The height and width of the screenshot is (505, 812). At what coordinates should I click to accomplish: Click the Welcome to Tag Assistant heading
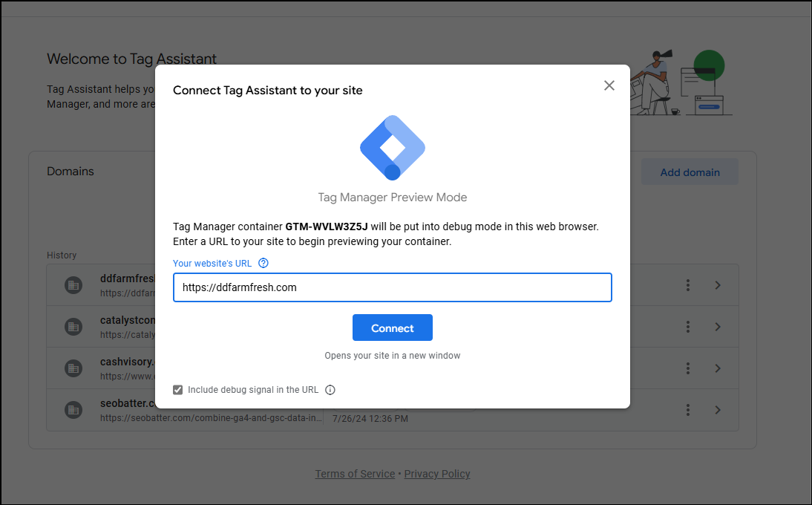(x=131, y=59)
